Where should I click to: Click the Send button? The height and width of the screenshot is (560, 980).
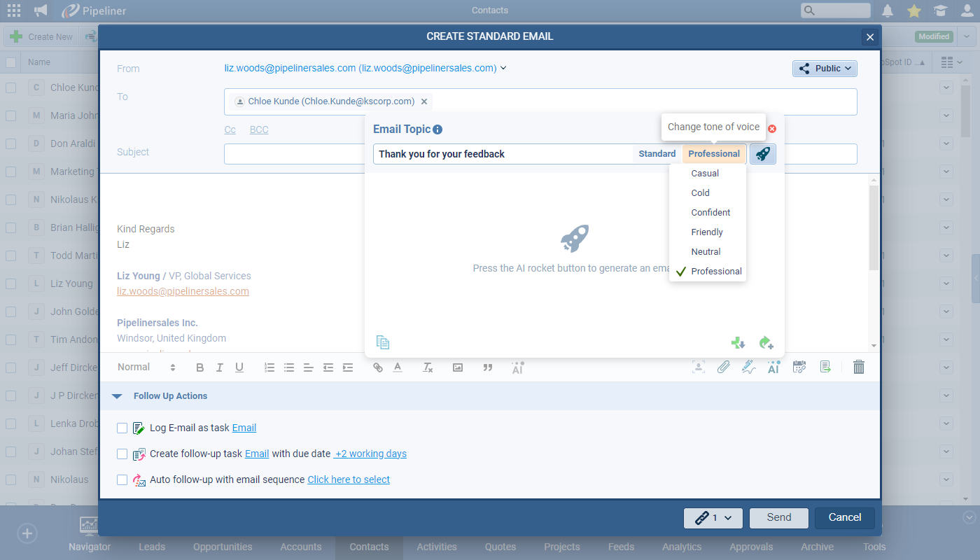(778, 517)
